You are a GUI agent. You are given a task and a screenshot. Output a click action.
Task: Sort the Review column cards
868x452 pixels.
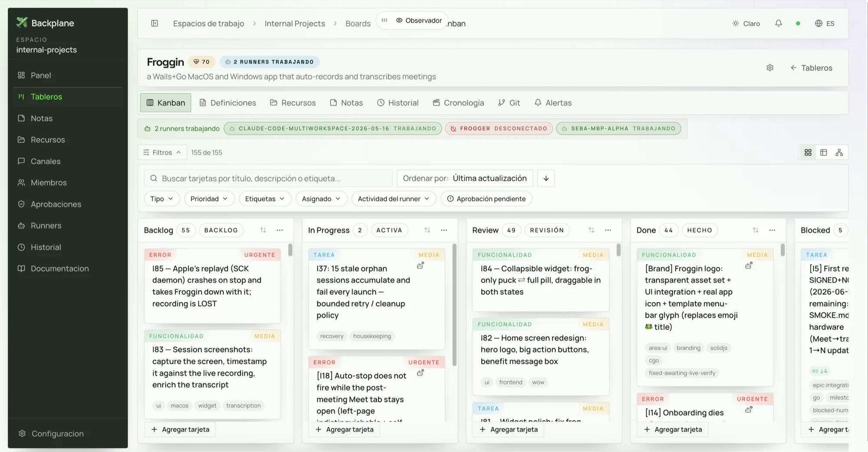(592, 230)
